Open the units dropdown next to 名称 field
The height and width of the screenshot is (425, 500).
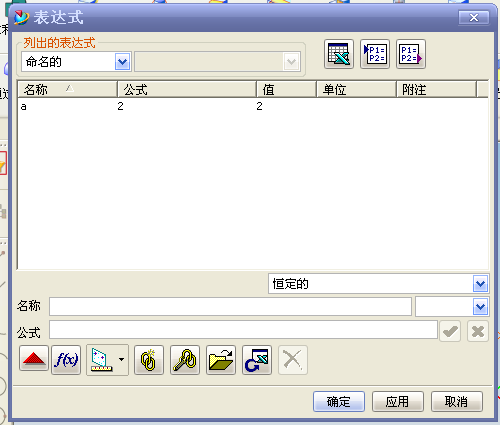(x=480, y=307)
